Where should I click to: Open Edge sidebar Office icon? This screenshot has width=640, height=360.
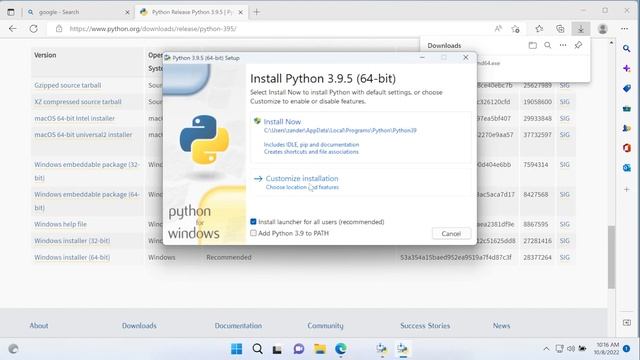pyautogui.click(x=627, y=148)
